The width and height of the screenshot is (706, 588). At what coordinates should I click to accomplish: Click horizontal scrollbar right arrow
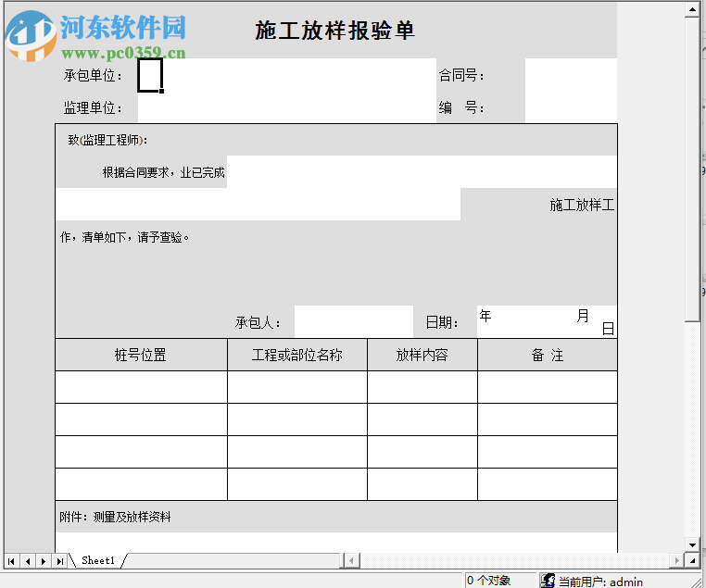click(x=676, y=560)
